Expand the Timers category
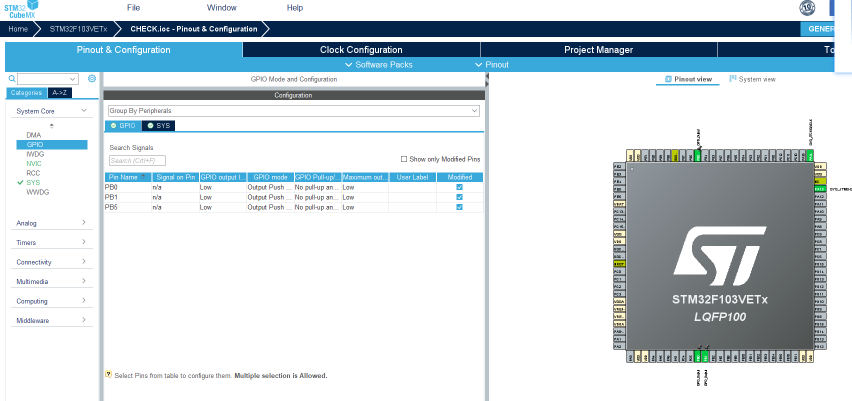The height and width of the screenshot is (401, 852). [x=84, y=242]
